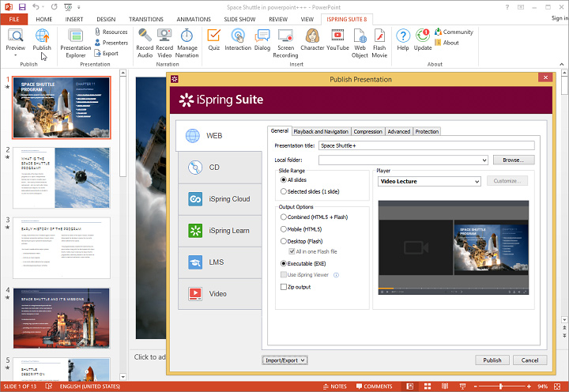Open Resources in the Presentation group
Image resolution: width=569 pixels, height=392 pixels.
(111, 32)
